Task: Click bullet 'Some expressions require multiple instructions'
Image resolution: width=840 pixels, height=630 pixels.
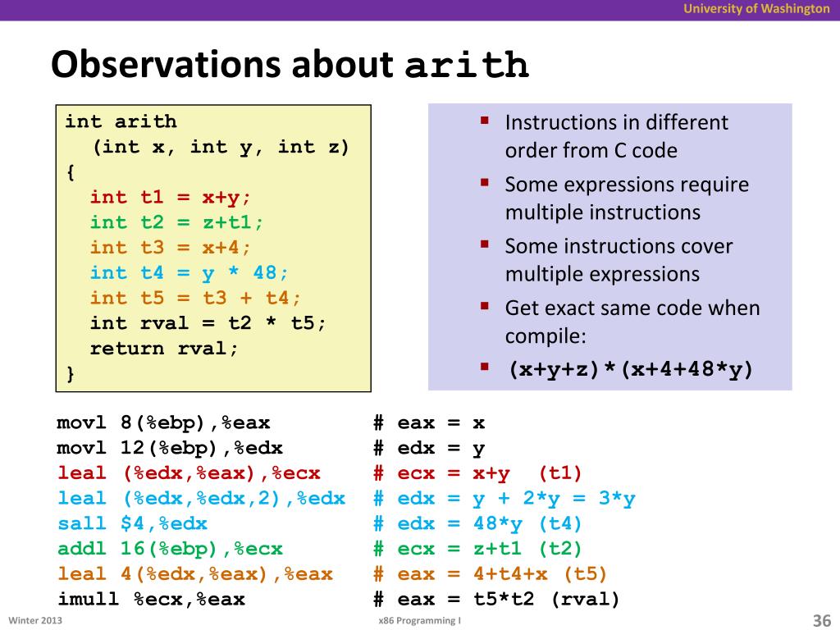Action: coord(627,199)
